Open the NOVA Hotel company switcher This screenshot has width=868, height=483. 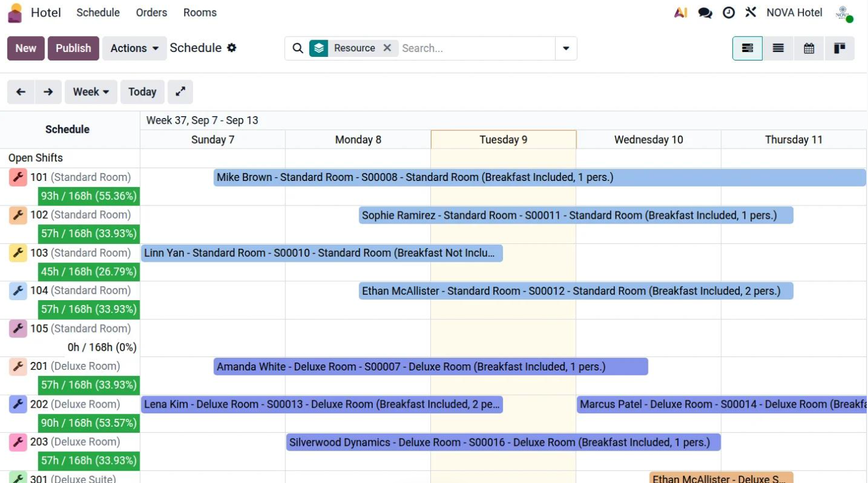[x=794, y=13]
